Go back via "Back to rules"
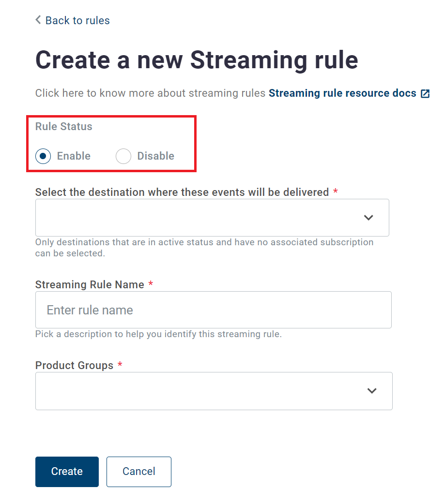 [x=77, y=20]
